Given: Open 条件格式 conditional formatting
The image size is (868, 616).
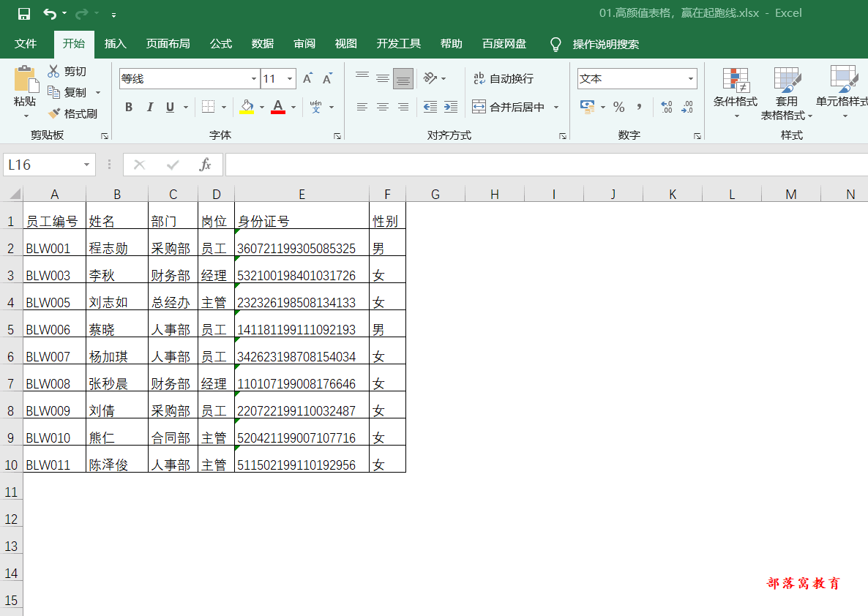Looking at the screenshot, I should click(736, 93).
